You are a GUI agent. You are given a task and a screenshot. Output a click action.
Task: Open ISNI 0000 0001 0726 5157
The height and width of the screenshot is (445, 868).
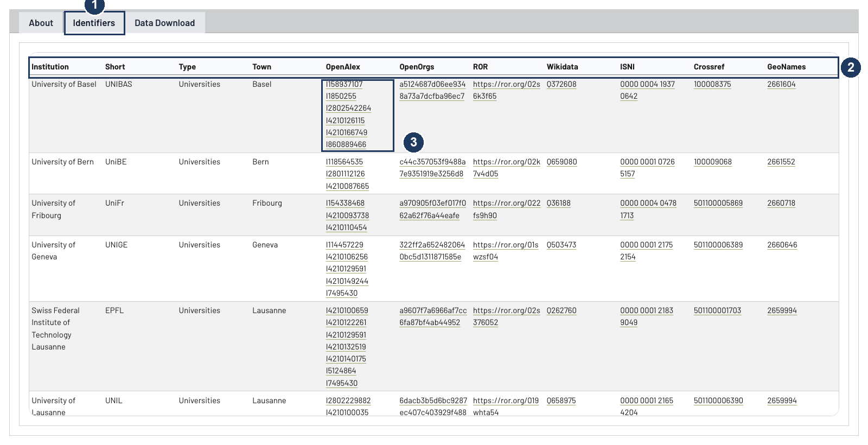(647, 168)
